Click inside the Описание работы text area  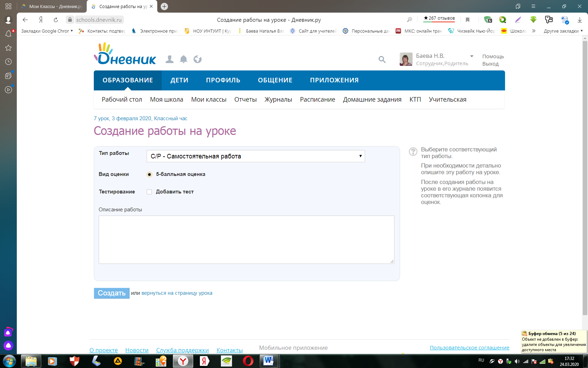click(x=246, y=240)
